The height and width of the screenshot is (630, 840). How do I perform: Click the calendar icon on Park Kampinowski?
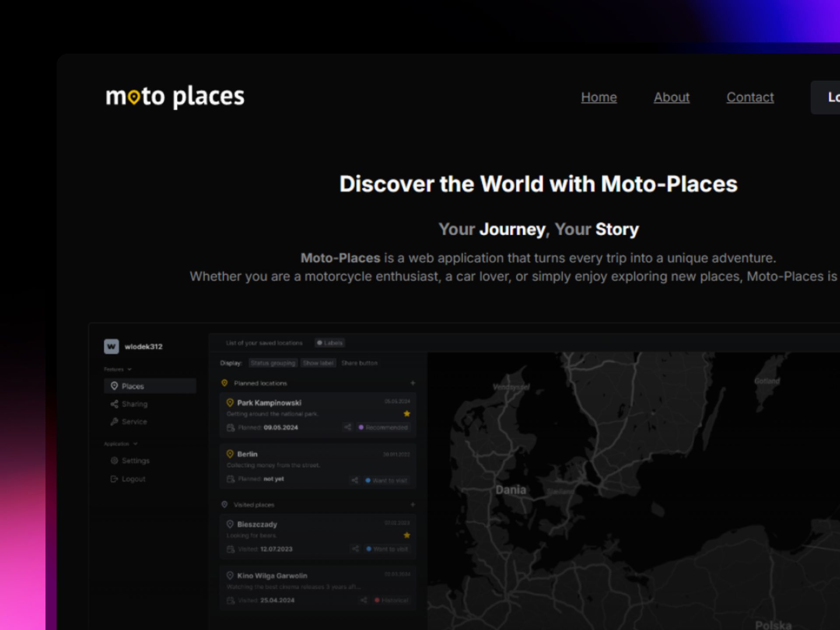231,427
